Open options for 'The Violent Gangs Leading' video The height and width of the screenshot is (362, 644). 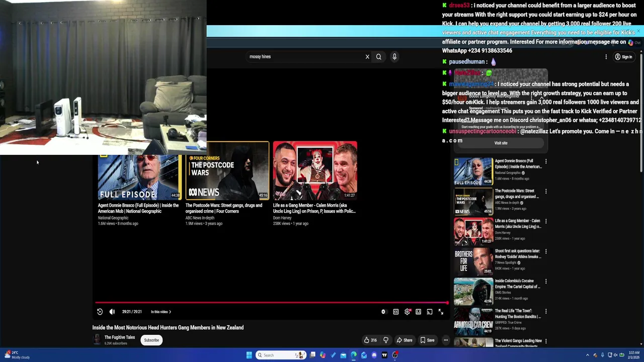click(546, 341)
